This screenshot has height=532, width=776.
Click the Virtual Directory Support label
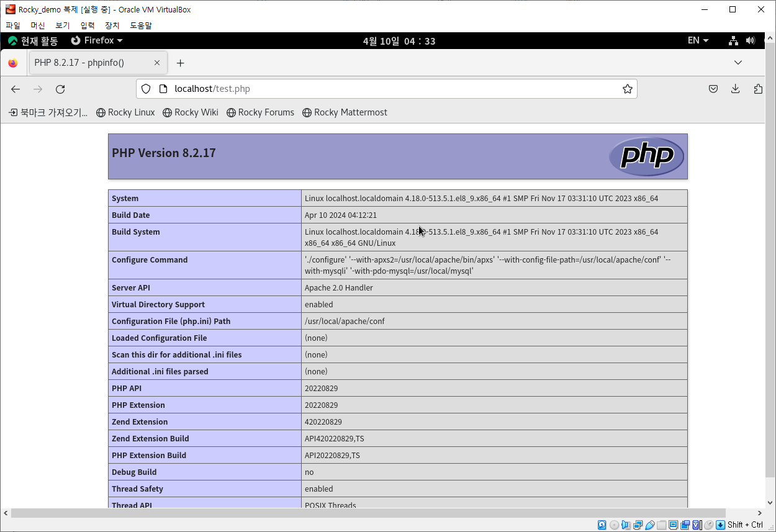158,305
